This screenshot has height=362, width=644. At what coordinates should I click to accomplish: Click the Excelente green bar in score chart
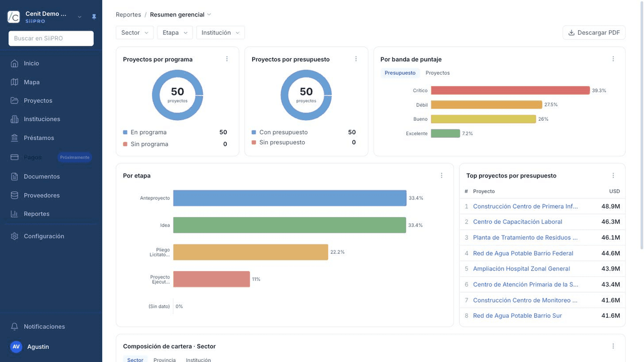[445, 133]
